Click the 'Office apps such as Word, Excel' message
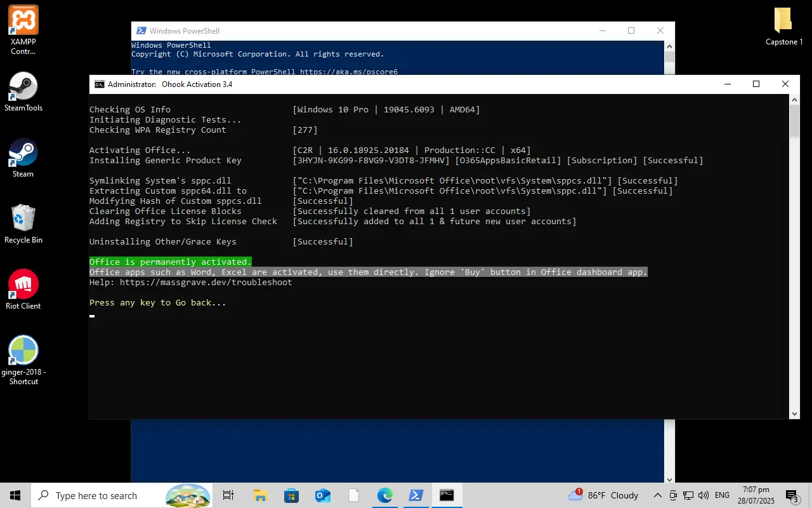 pyautogui.click(x=369, y=272)
